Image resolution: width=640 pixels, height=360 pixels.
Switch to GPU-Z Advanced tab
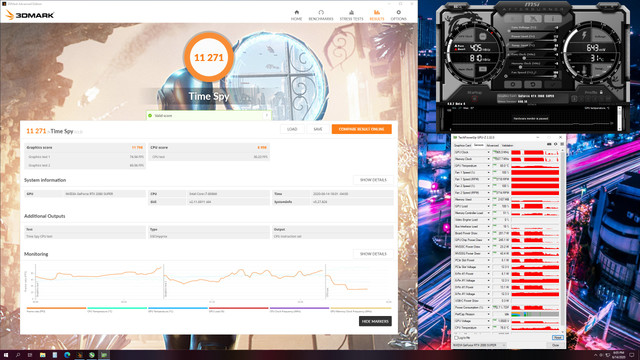(493, 145)
